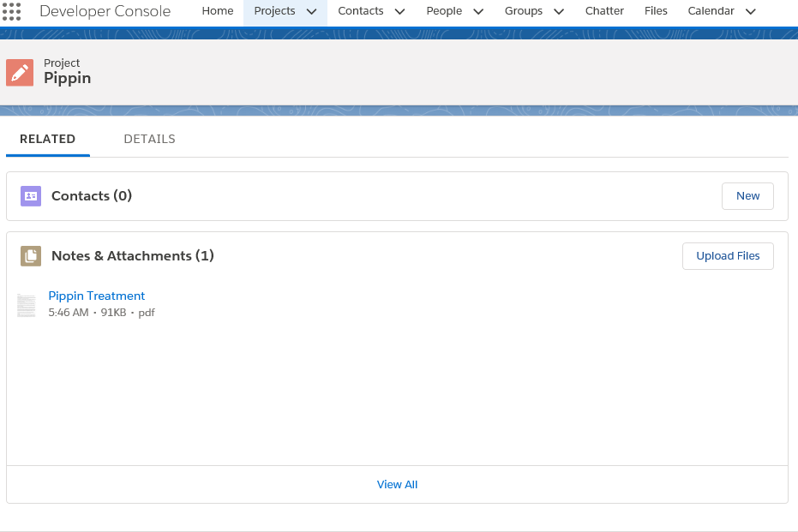
Task: Switch to the DETAILS tab
Action: (149, 139)
